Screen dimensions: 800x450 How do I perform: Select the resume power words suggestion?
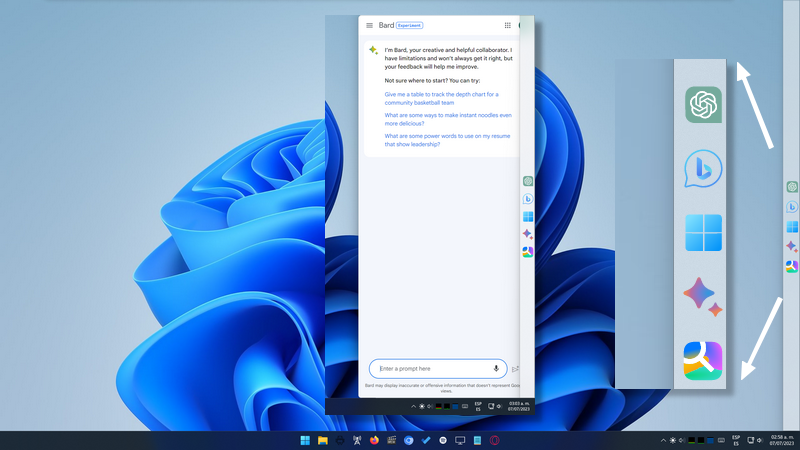[x=447, y=140]
